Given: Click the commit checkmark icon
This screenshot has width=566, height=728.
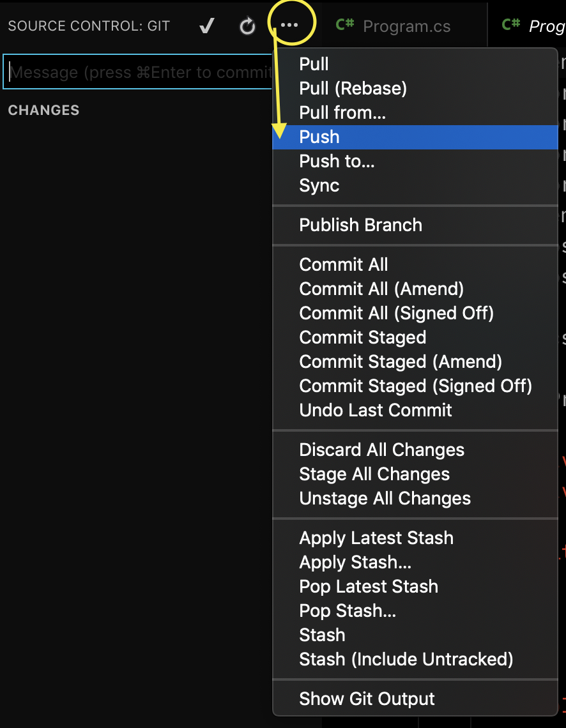Looking at the screenshot, I should pyautogui.click(x=206, y=26).
